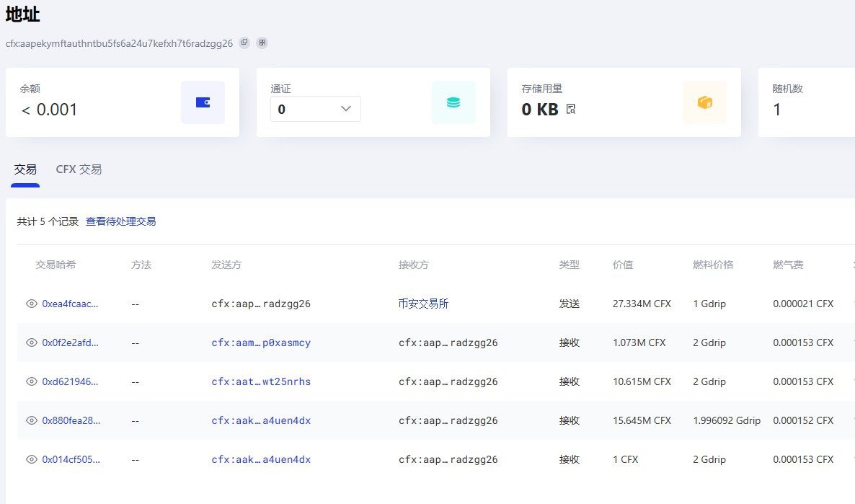Click the blue wallet balance icon

(x=203, y=102)
